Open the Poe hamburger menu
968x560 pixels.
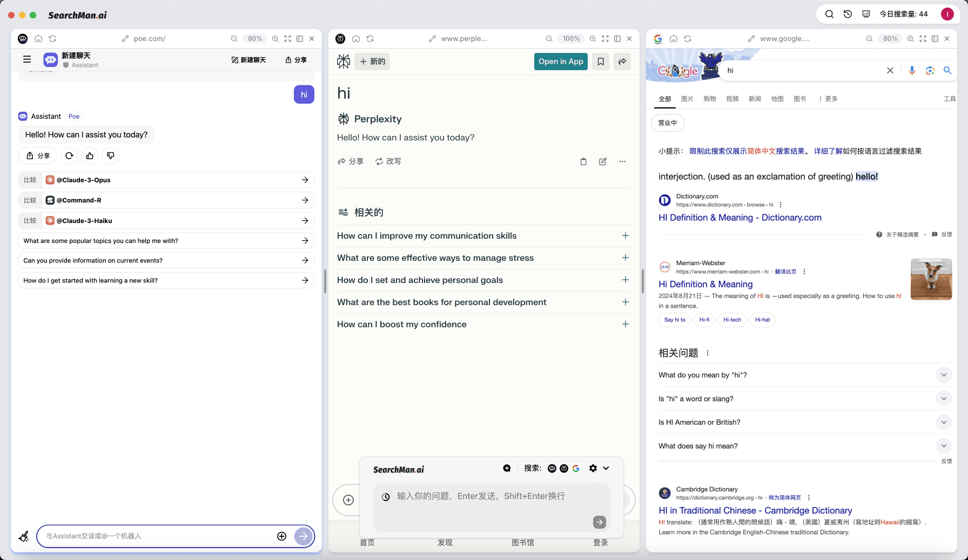27,59
